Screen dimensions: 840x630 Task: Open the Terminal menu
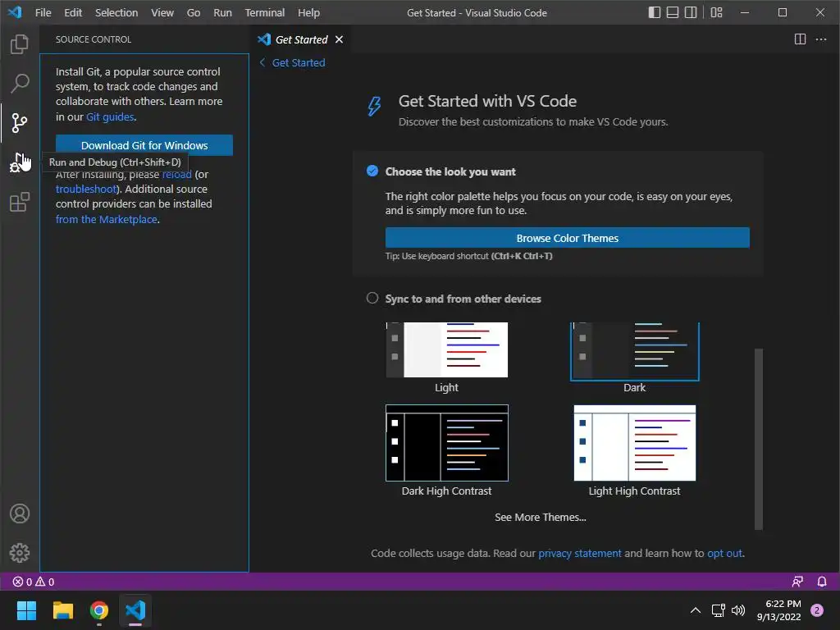[x=265, y=12]
